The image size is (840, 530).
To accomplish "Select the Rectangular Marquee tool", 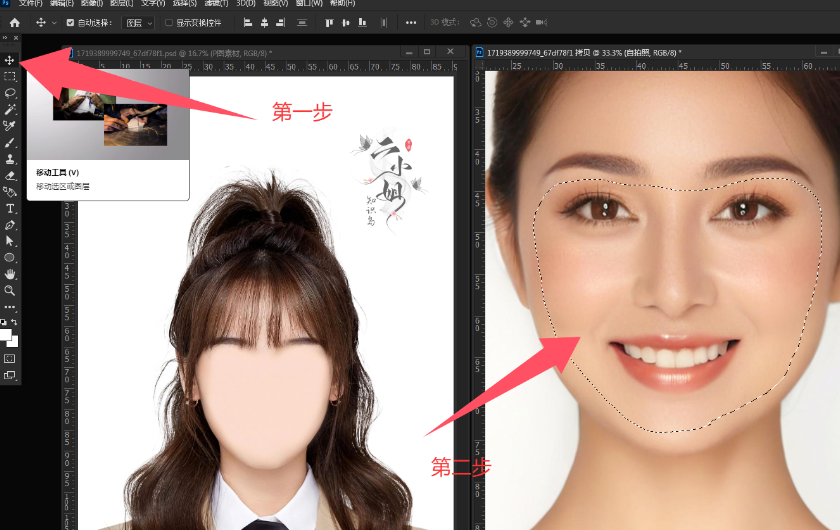I will pyautogui.click(x=10, y=77).
